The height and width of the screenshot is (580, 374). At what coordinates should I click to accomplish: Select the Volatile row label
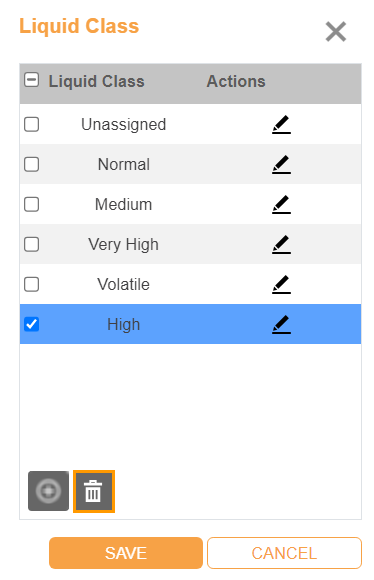click(x=124, y=284)
